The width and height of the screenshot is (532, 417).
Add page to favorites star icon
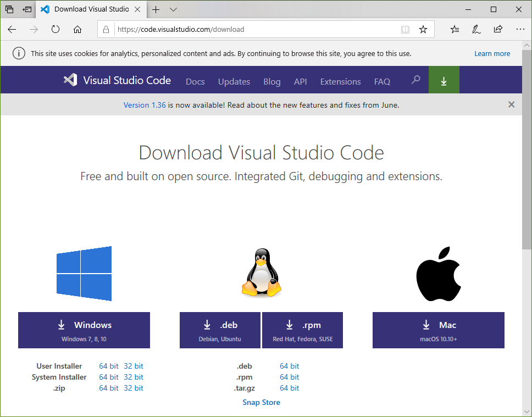(x=423, y=30)
